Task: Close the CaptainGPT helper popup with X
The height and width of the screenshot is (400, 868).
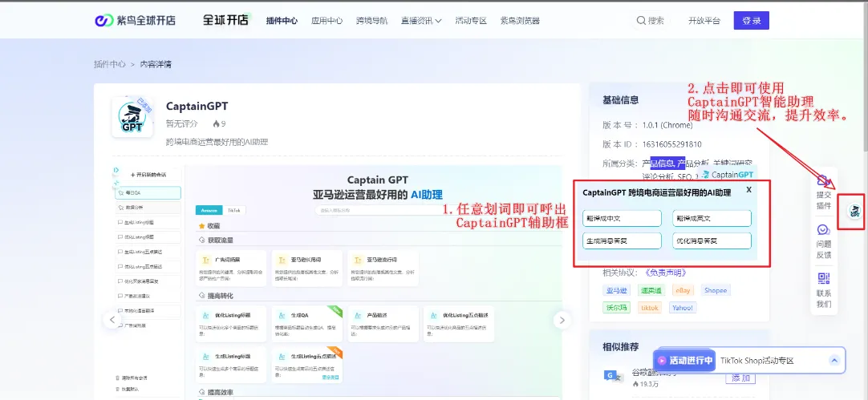Action: [x=749, y=189]
